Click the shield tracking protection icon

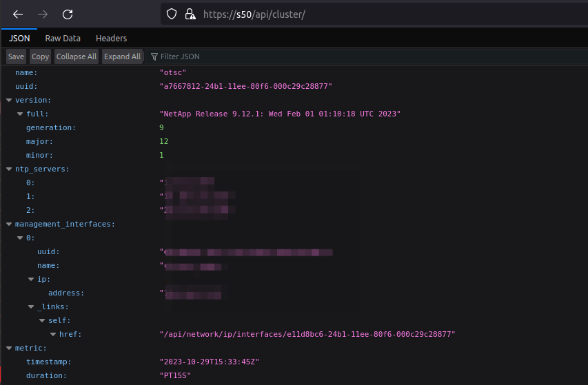(172, 14)
